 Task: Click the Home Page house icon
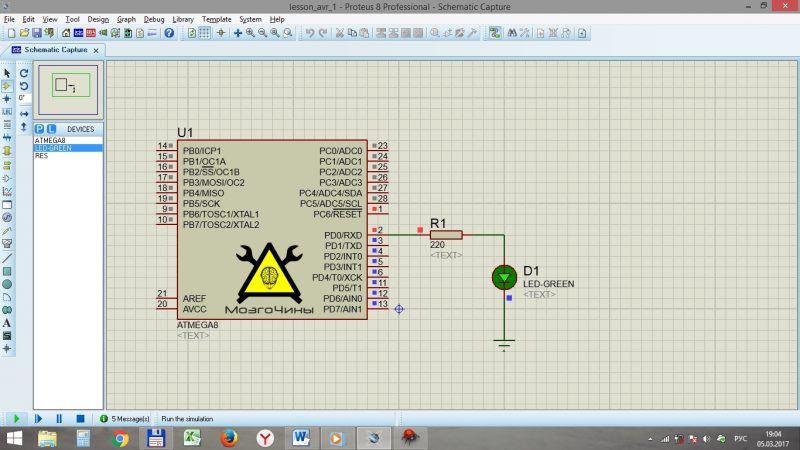click(66, 33)
